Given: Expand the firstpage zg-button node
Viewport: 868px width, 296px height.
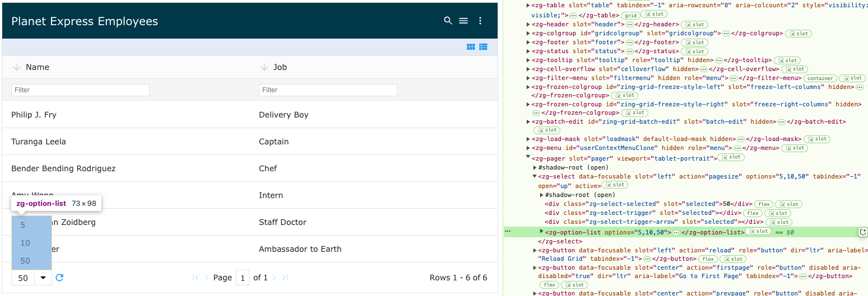Looking at the screenshot, I should point(535,268).
